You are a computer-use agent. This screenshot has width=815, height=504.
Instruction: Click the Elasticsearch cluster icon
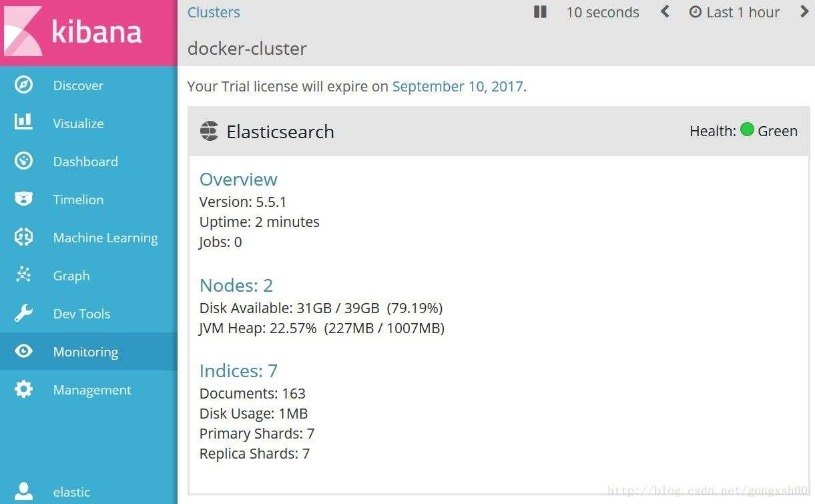(x=209, y=131)
